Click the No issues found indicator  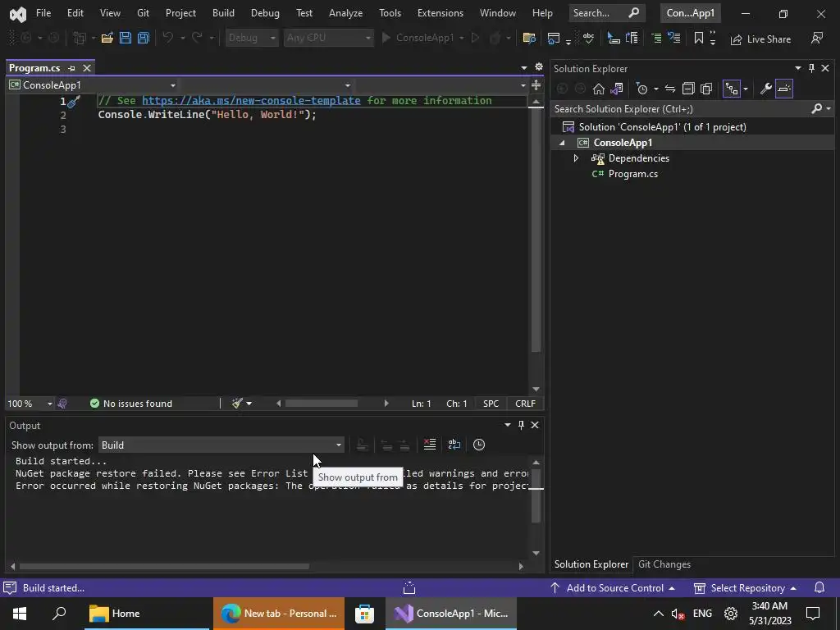(131, 404)
